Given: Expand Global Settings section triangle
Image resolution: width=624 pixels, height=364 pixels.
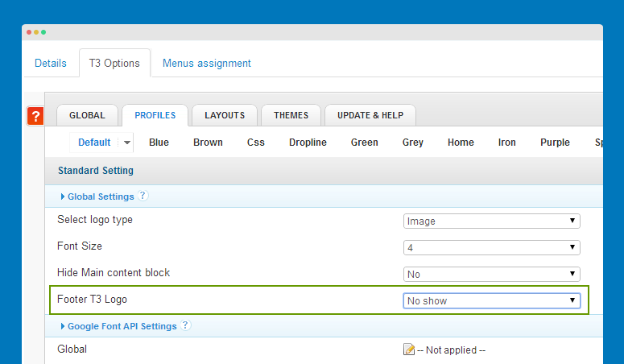Looking at the screenshot, I should pos(63,196).
